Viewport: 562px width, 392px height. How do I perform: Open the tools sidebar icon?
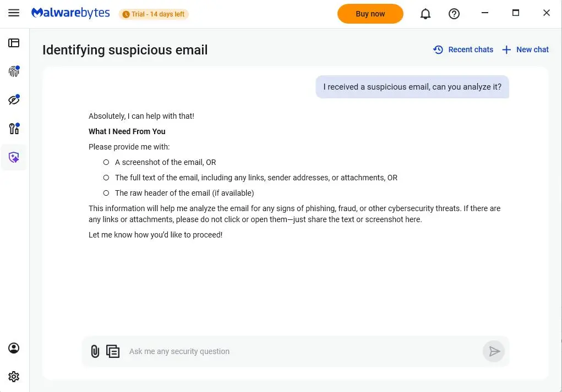14,129
